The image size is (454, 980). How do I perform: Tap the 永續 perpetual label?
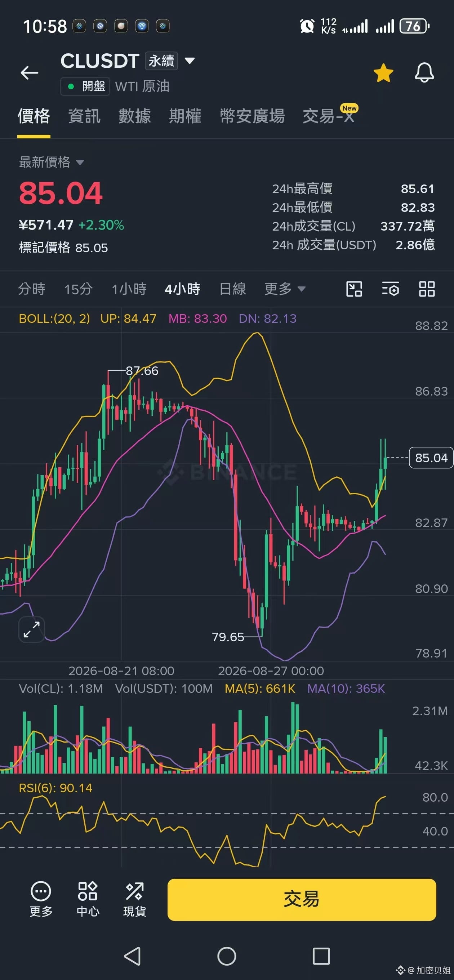[161, 61]
